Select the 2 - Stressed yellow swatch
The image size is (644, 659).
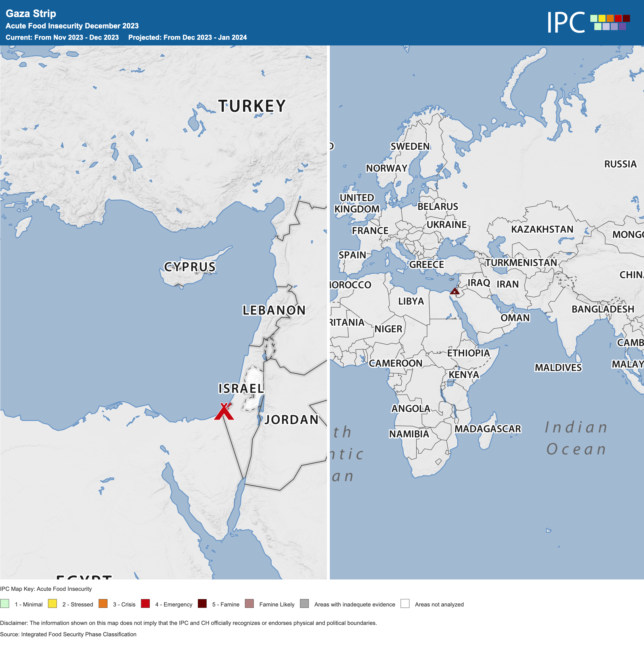pos(53,604)
